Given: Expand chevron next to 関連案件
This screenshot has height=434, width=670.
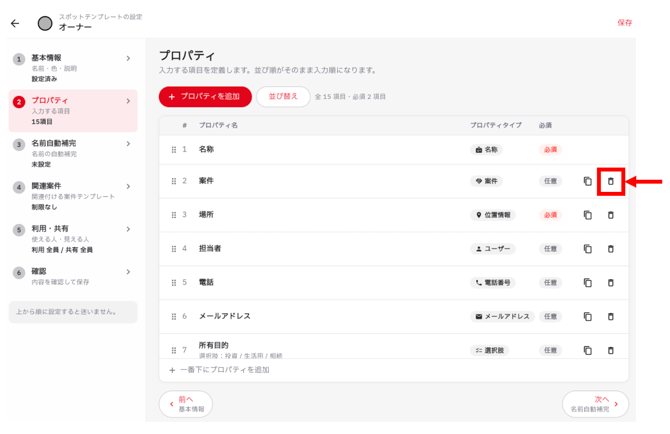Looking at the screenshot, I should (x=128, y=186).
